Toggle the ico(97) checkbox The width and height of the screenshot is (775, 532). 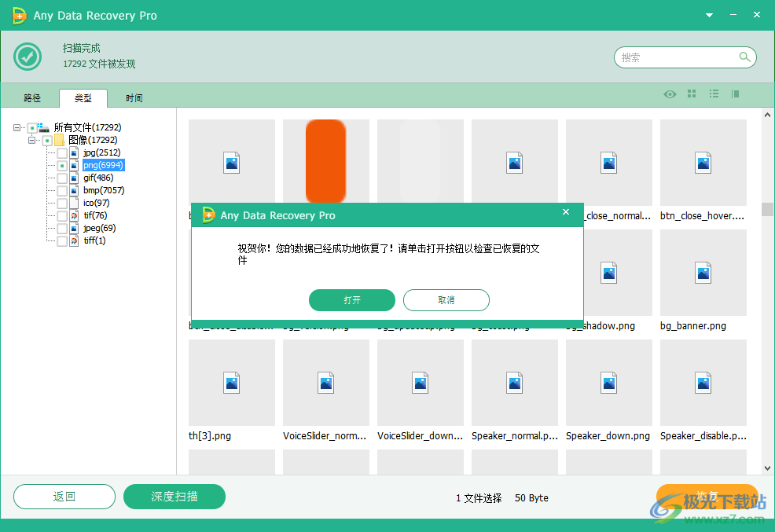pyautogui.click(x=62, y=204)
